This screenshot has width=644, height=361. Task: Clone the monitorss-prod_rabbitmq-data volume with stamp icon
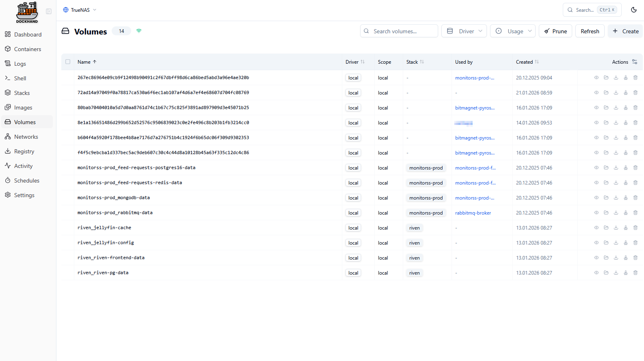(626, 213)
